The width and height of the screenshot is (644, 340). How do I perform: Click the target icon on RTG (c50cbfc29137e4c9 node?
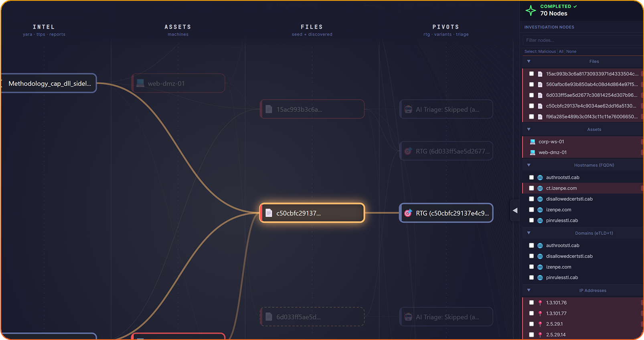(408, 213)
